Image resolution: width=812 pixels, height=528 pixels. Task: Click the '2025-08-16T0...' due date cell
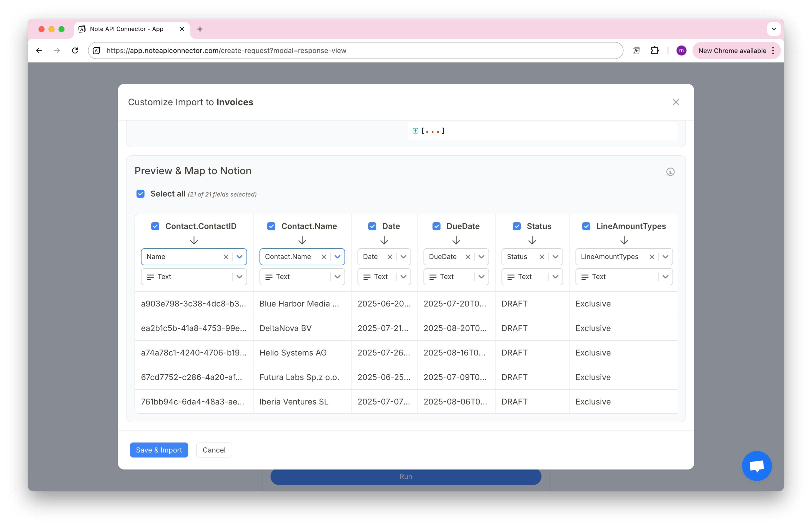point(456,353)
